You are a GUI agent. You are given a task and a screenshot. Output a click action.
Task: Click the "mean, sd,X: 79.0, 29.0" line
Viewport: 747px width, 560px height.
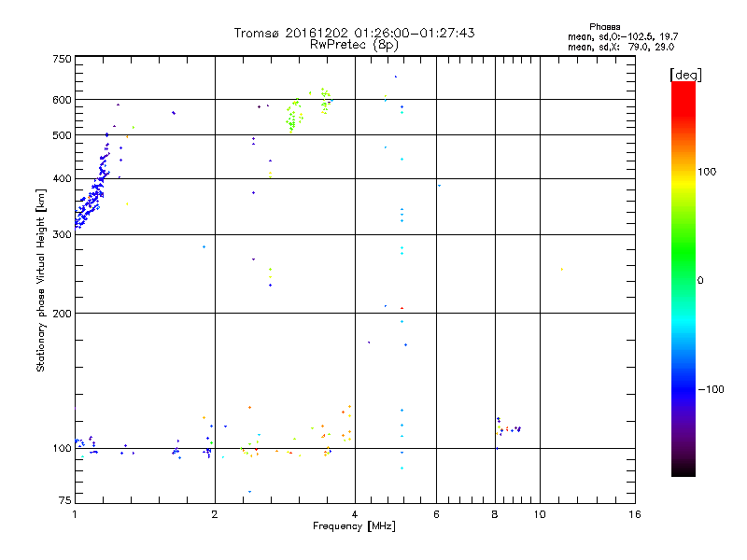[621, 47]
